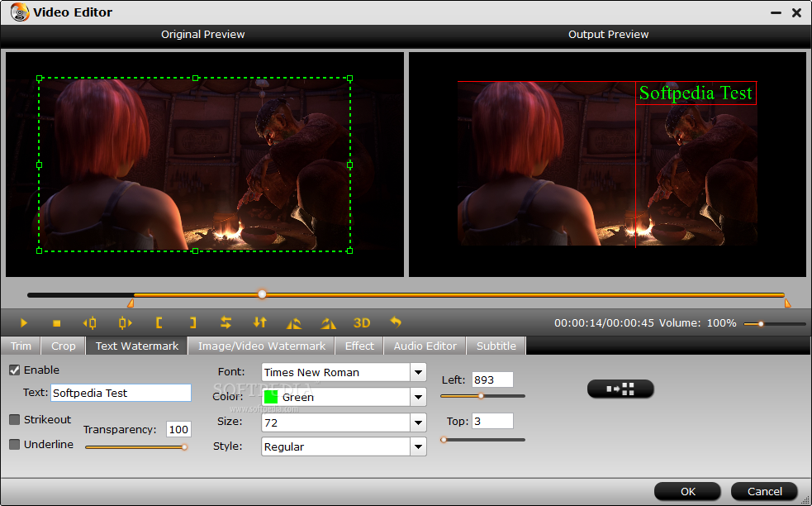The width and height of the screenshot is (812, 506).
Task: Open the Image/Video Watermark tab
Action: pos(262,346)
